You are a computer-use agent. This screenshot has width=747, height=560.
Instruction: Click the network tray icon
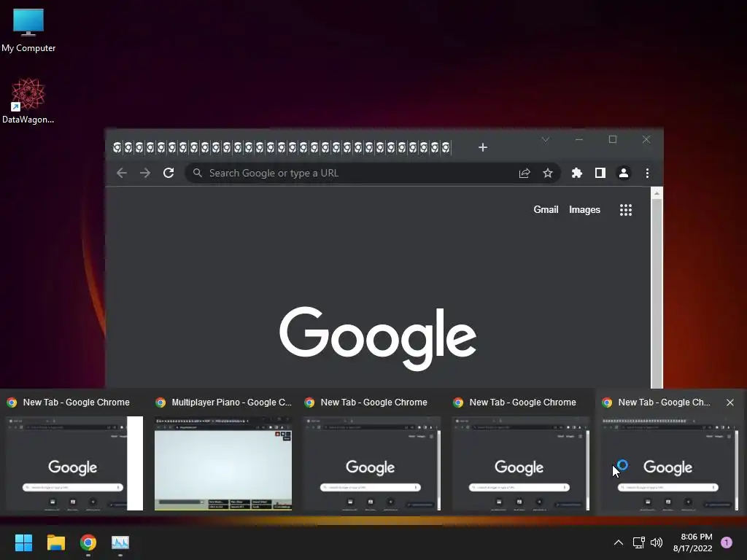[x=638, y=542]
